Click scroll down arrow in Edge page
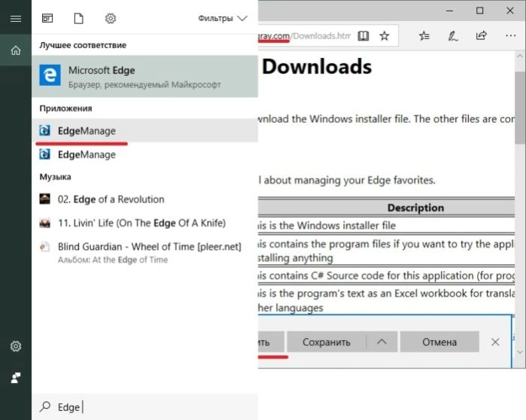The height and width of the screenshot is (420, 526). [x=520, y=352]
